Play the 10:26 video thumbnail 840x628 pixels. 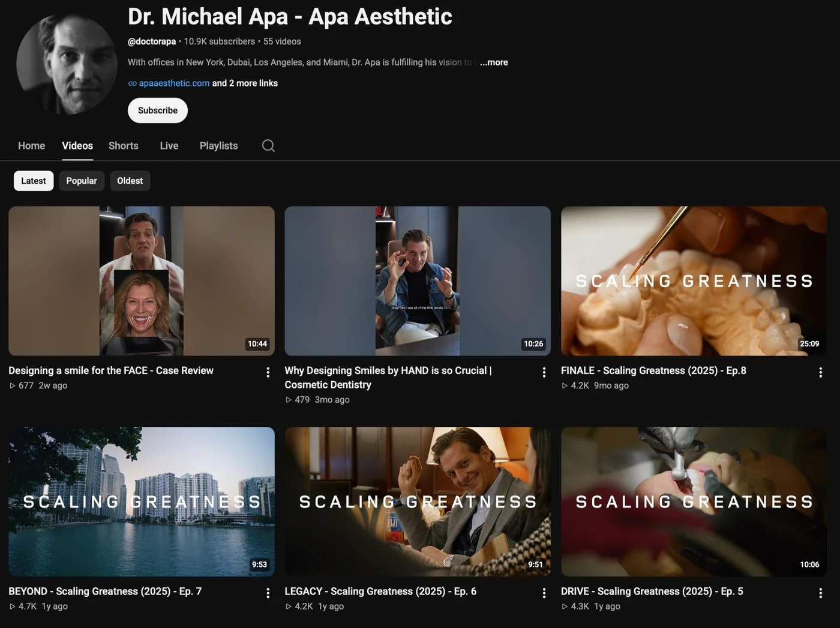pos(418,281)
